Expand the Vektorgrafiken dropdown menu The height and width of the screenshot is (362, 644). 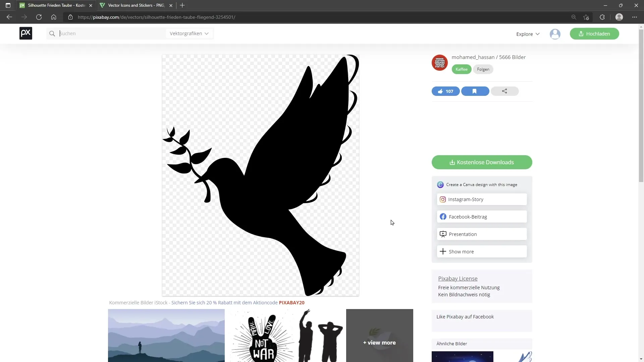pyautogui.click(x=189, y=33)
